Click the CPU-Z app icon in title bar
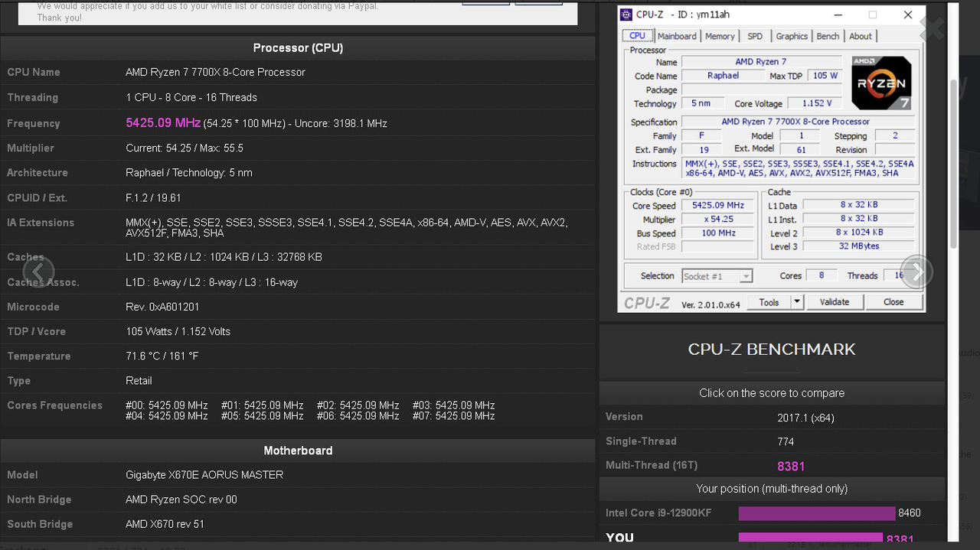Screen dimensions: 980x550 626,15
